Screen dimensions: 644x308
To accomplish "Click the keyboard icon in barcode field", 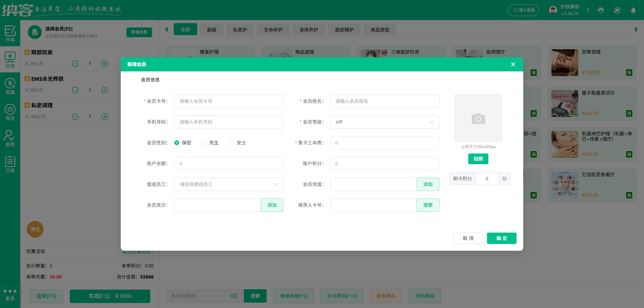I will pyautogui.click(x=234, y=296).
